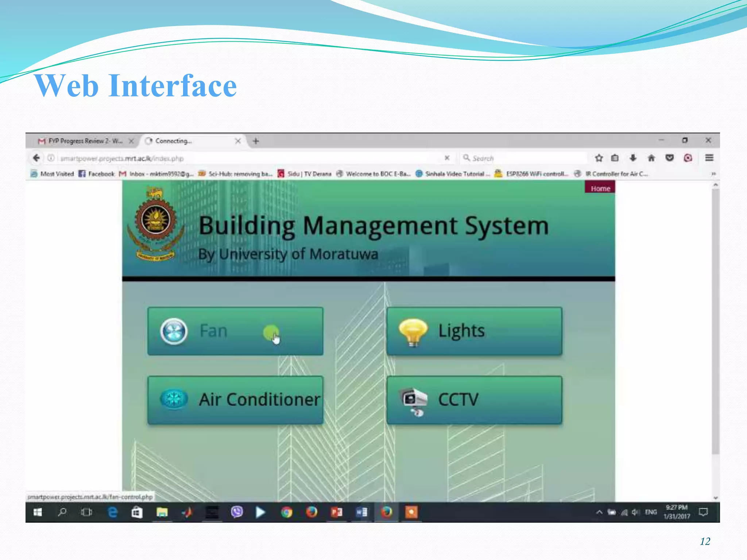Open the Inbox Gmail bookmark
Viewport: 747px width, 560px height.
(156, 174)
